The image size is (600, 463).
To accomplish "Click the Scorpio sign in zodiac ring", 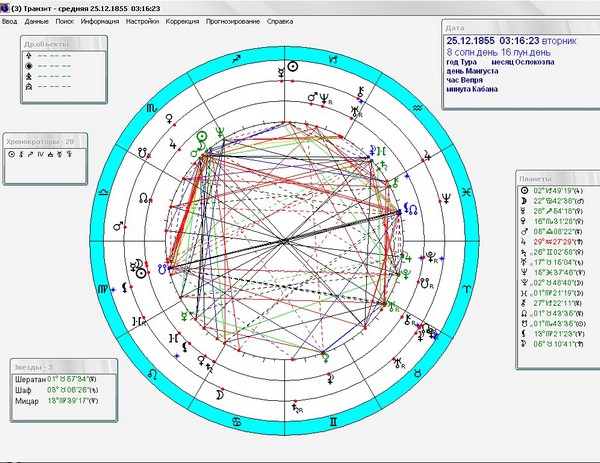I will 152,108.
